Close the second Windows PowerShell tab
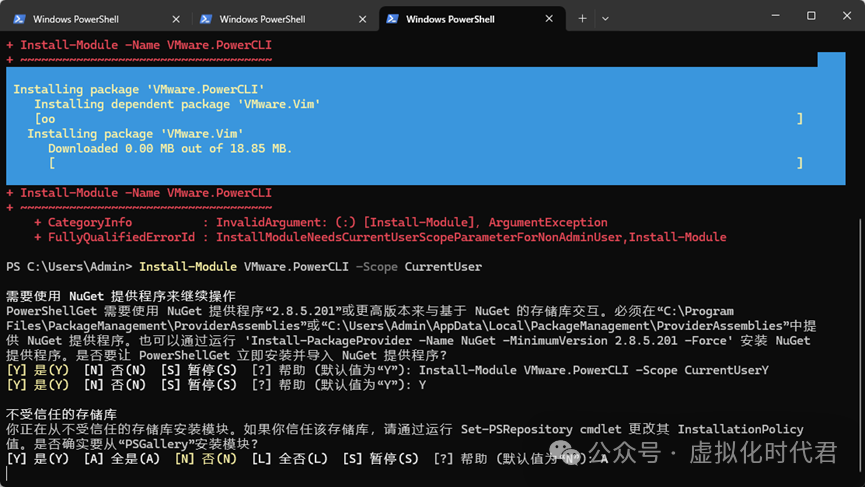 [362, 19]
